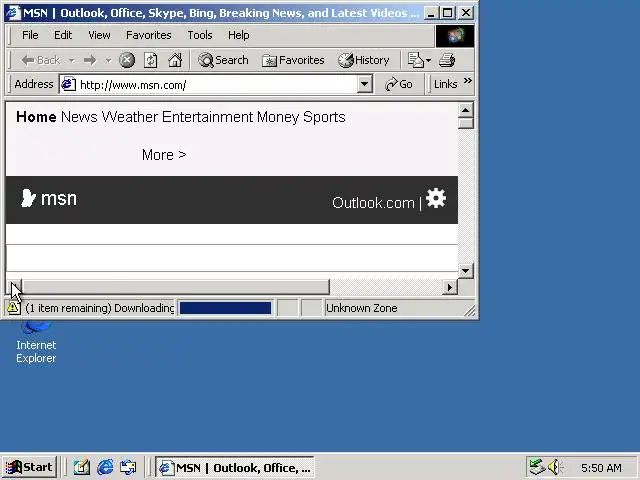The image size is (640, 480).
Task: Click in the Address URL field
Action: (x=218, y=84)
